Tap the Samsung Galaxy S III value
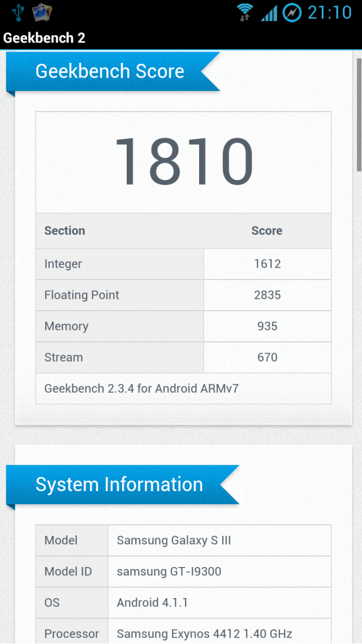 [x=219, y=540]
